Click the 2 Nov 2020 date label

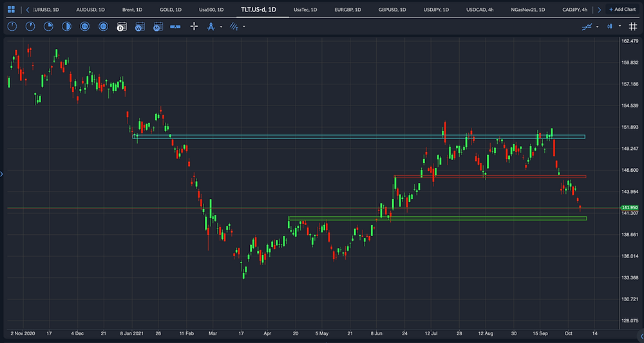point(23,333)
